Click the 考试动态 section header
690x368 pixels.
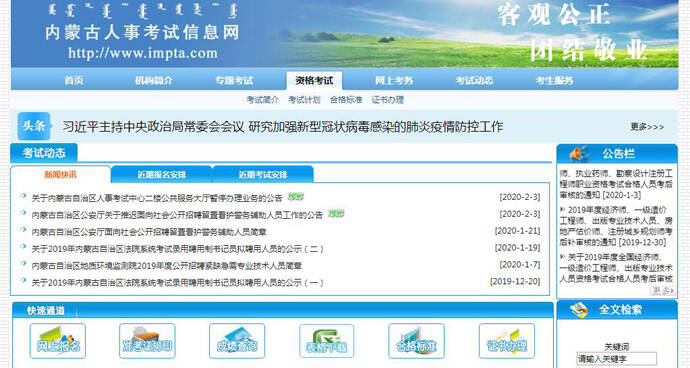click(44, 153)
